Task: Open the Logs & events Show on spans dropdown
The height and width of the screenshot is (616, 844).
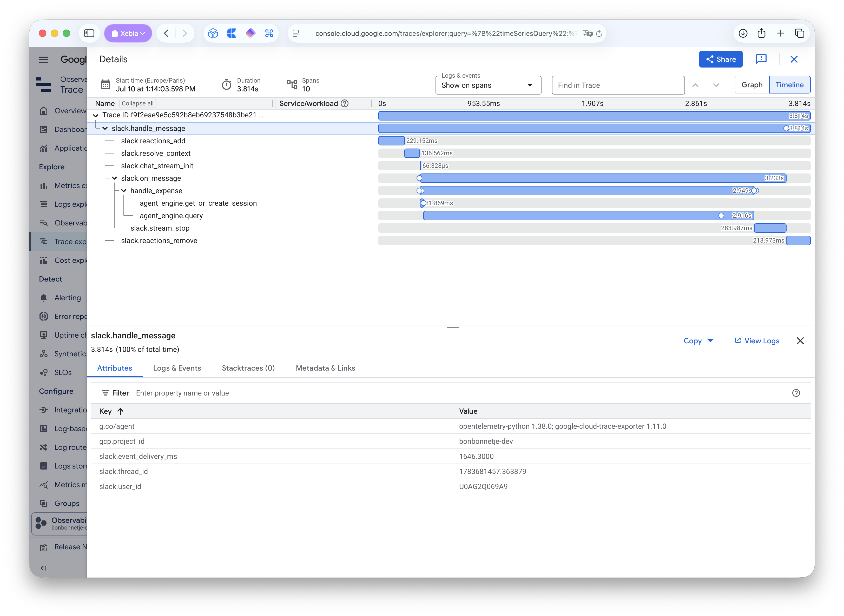Action: click(488, 85)
